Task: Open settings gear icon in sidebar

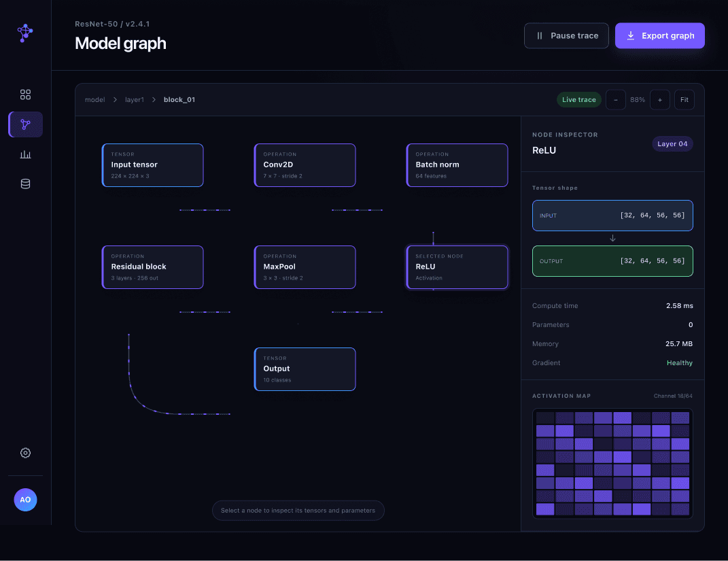Action: point(26,453)
